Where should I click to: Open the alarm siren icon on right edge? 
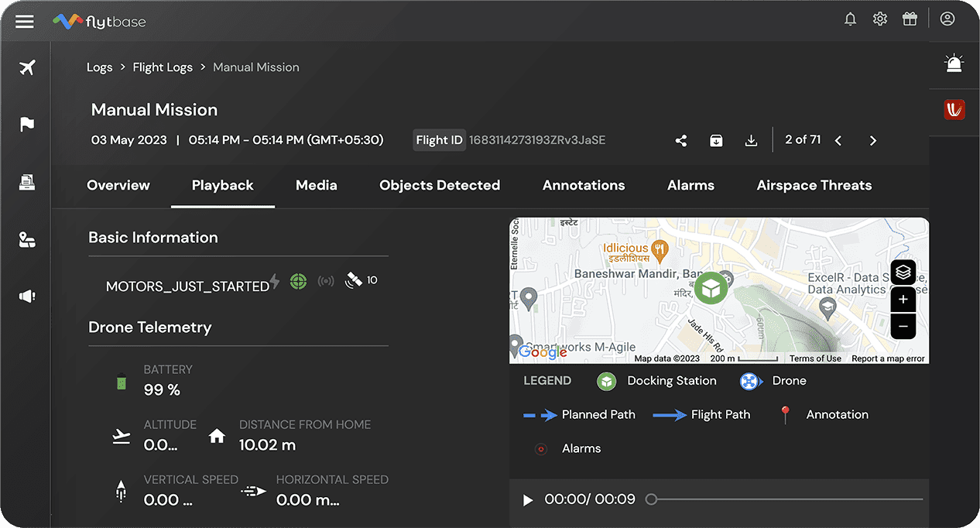(954, 63)
